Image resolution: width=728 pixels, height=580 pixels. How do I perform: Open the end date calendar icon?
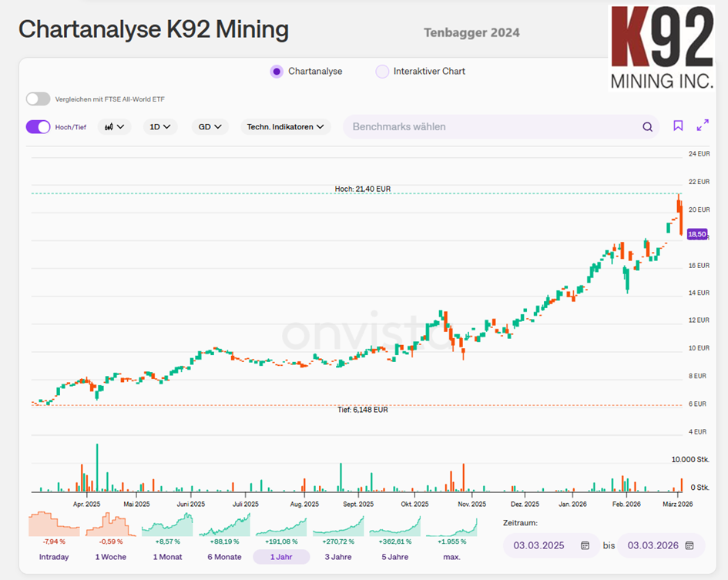[x=689, y=545]
